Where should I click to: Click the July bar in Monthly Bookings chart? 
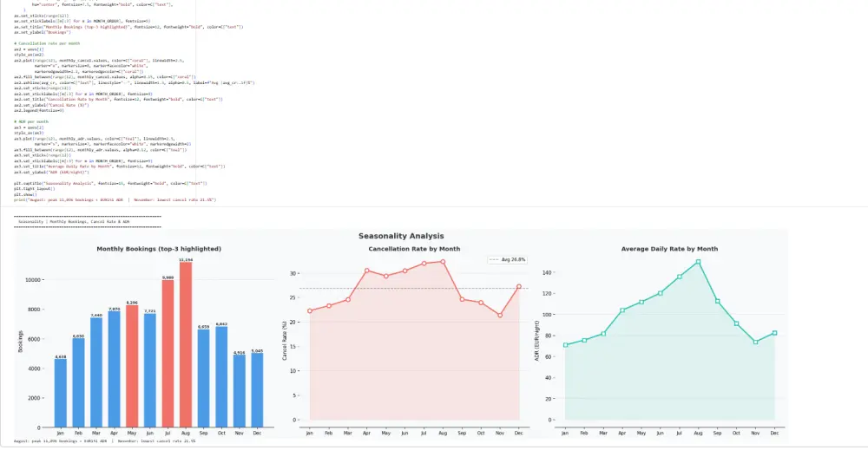[x=168, y=354]
